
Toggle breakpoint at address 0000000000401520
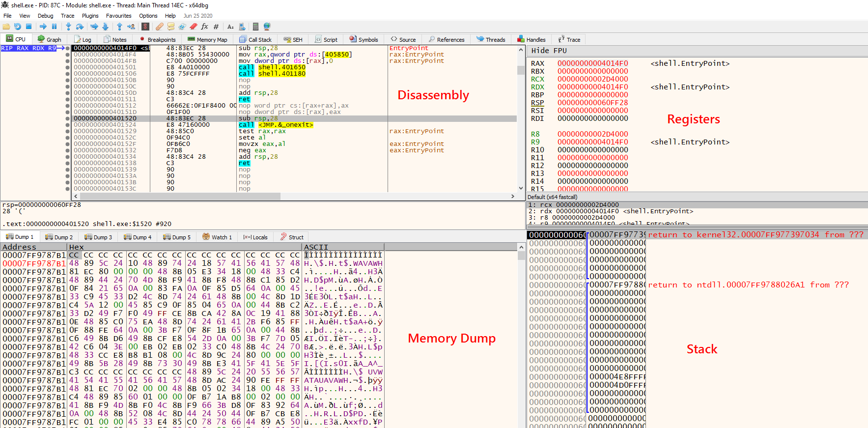(68, 118)
